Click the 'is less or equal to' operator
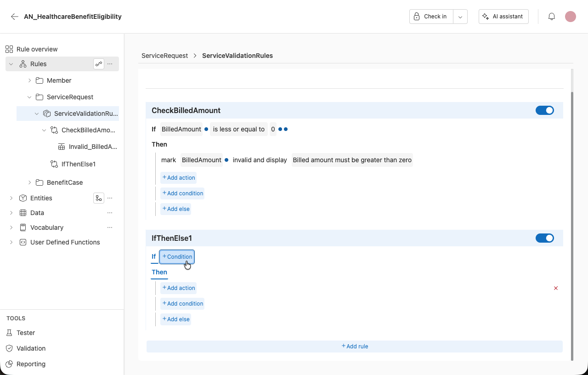The width and height of the screenshot is (588, 375). click(x=239, y=129)
